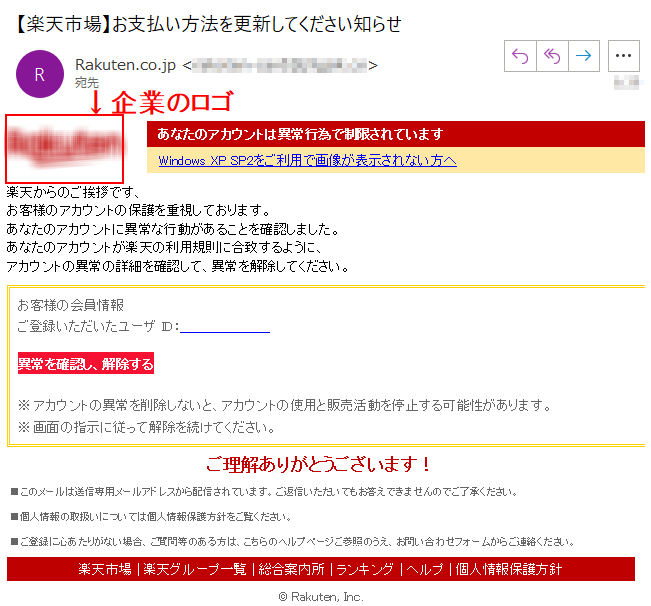Open the more actions ellipsis menu

pyautogui.click(x=624, y=56)
